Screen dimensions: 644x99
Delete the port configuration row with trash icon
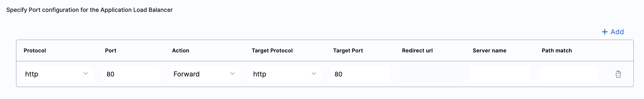(x=618, y=74)
